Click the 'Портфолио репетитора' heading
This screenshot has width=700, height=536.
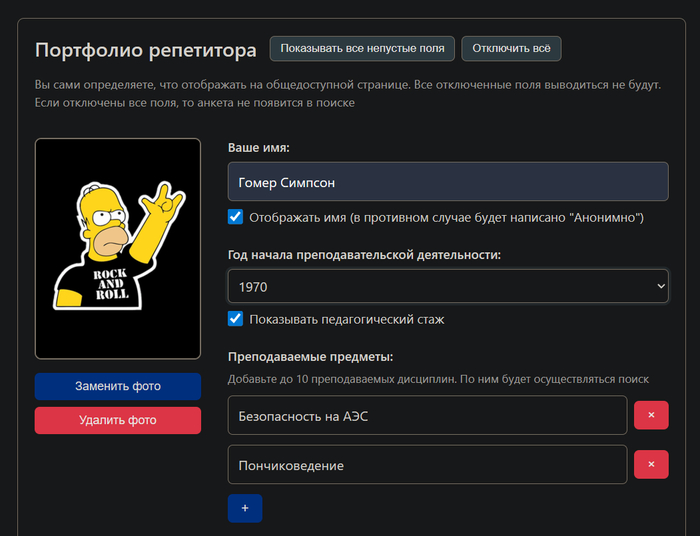145,50
